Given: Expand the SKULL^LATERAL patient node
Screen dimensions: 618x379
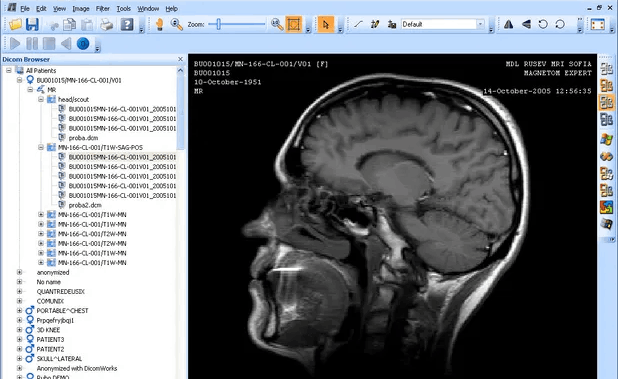Looking at the screenshot, I should point(19,359).
